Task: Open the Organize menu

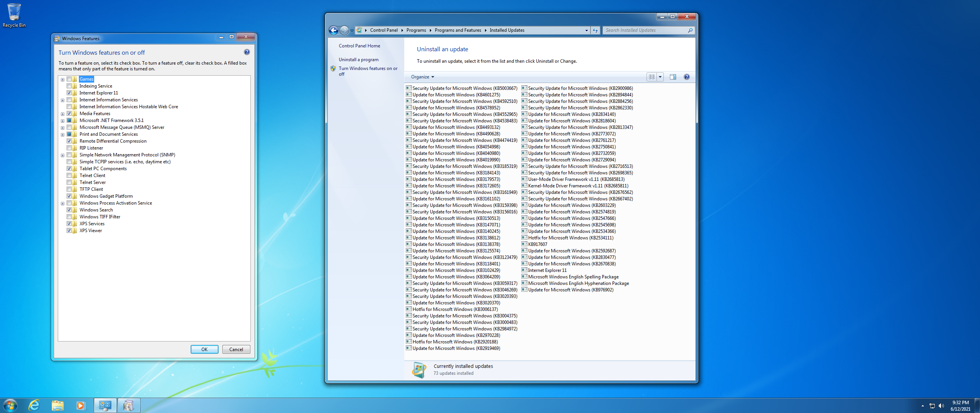Action: (x=423, y=77)
